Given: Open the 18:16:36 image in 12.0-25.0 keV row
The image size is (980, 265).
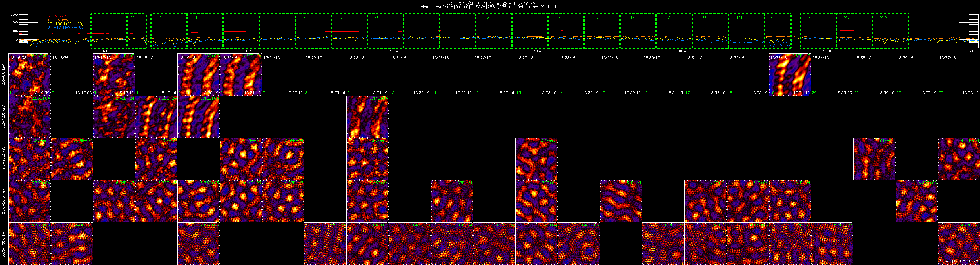Looking at the screenshot, I should [72, 159].
